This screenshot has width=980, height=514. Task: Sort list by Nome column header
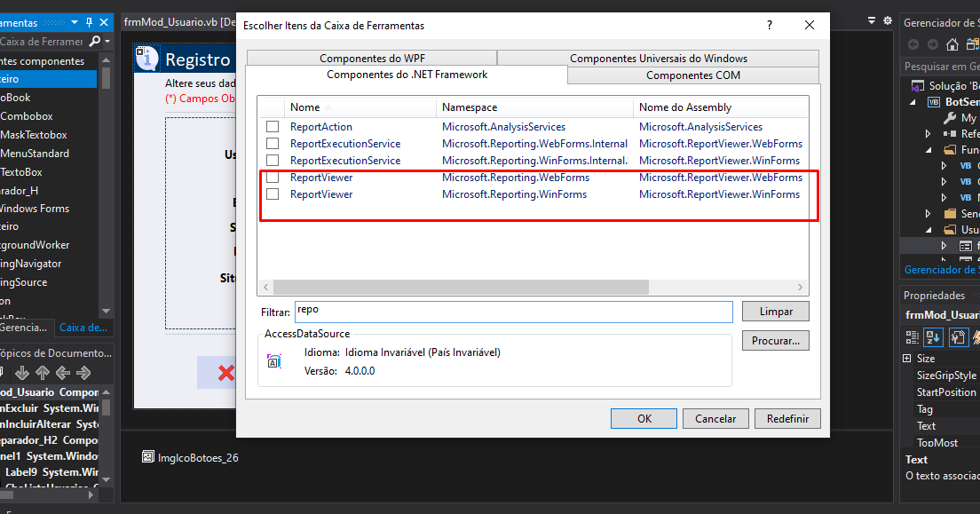[360, 107]
